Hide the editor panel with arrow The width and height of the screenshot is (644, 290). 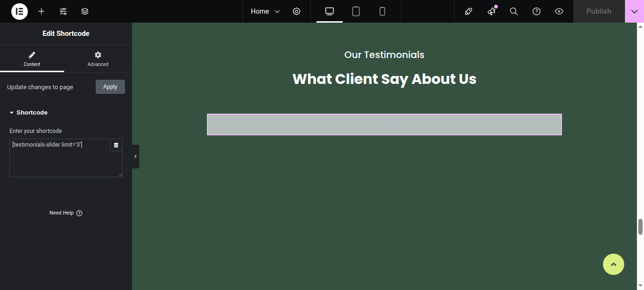[x=135, y=157]
